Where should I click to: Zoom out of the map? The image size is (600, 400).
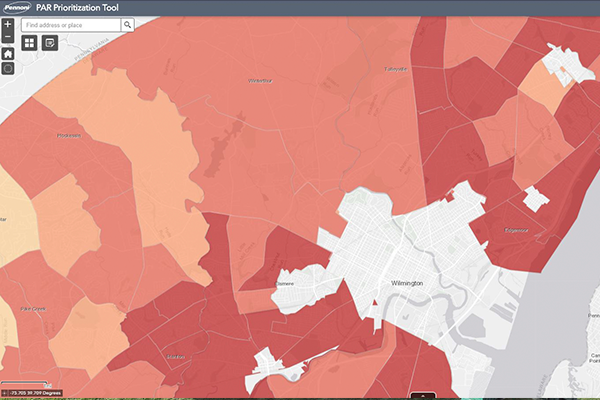8,36
